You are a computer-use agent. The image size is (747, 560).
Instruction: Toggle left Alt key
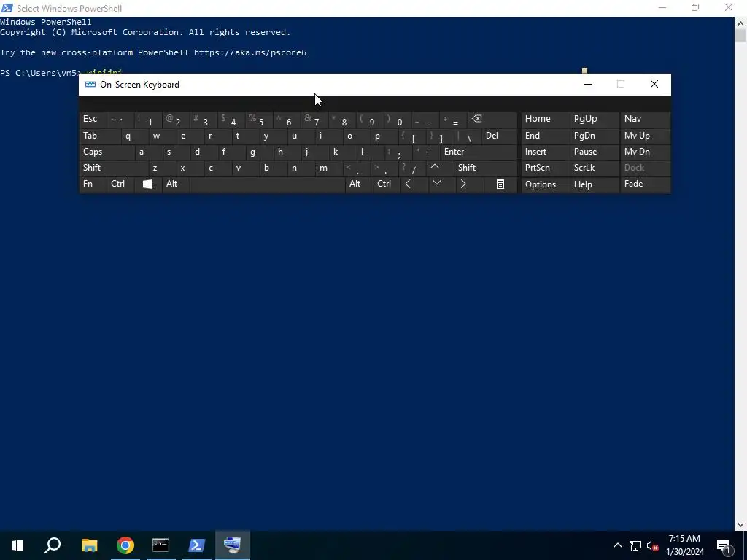click(176, 184)
